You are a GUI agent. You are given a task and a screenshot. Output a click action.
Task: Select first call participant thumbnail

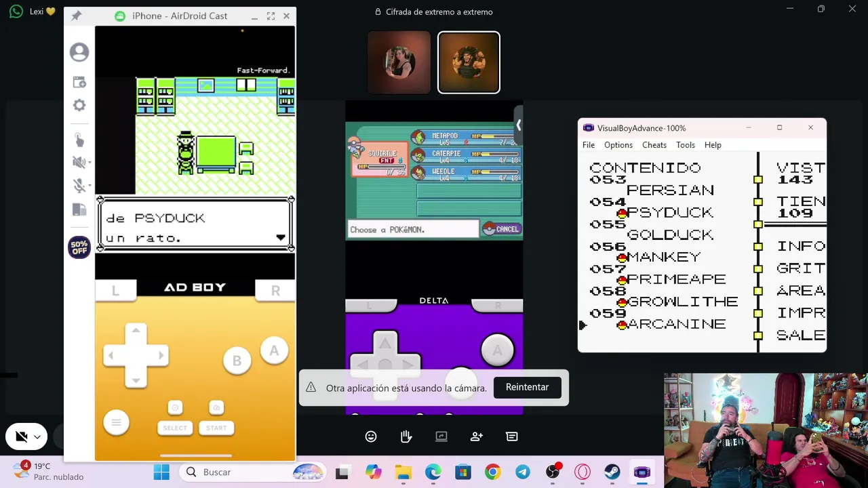point(399,62)
